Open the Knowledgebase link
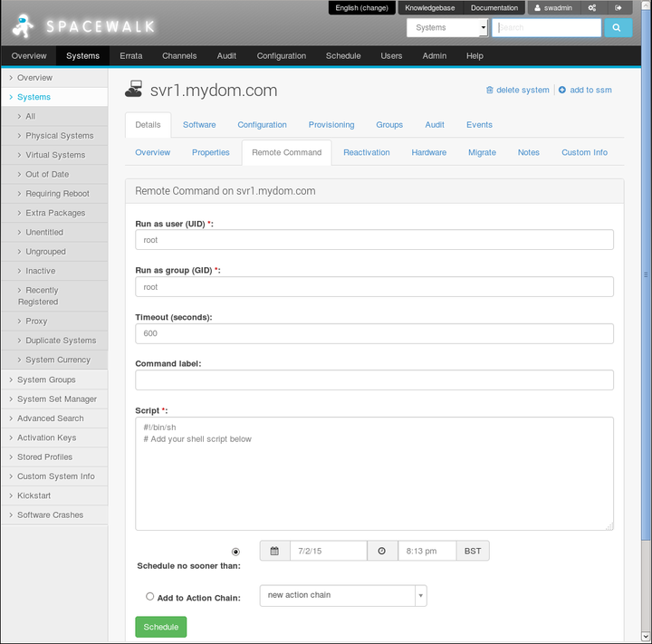The image size is (652, 644). tap(430, 8)
